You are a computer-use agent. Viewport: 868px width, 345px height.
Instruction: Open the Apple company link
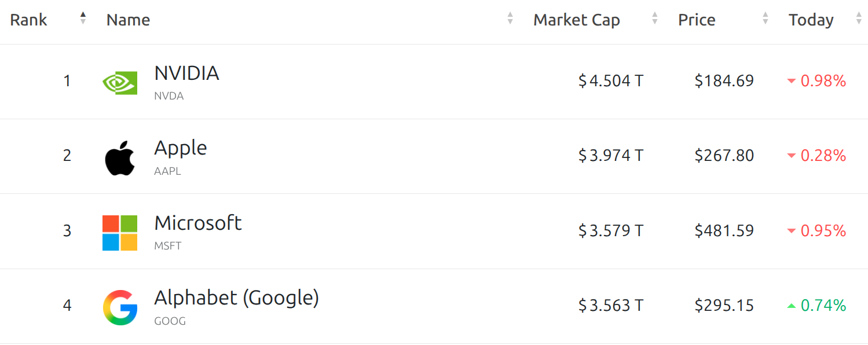pos(180,148)
